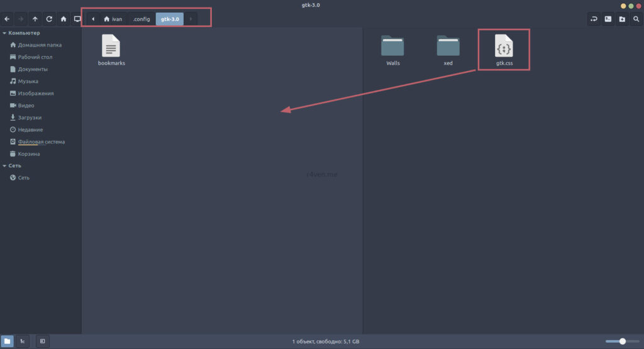Open the Home folder from toolbar
The width and height of the screenshot is (644, 349).
coord(64,19)
